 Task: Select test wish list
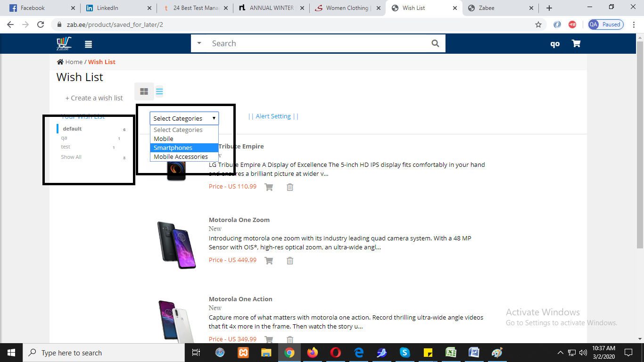(66, 147)
